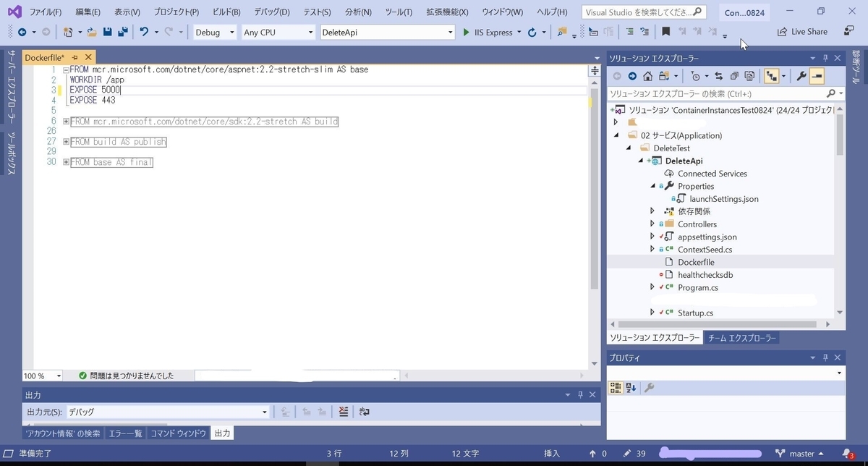The image size is (868, 466).
Task: Click the Browser Refresh icon in toolbar
Action: coord(532,32)
